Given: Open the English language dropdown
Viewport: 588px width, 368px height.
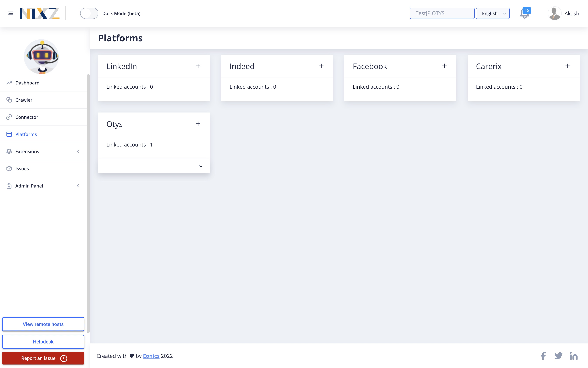Looking at the screenshot, I should [x=492, y=13].
